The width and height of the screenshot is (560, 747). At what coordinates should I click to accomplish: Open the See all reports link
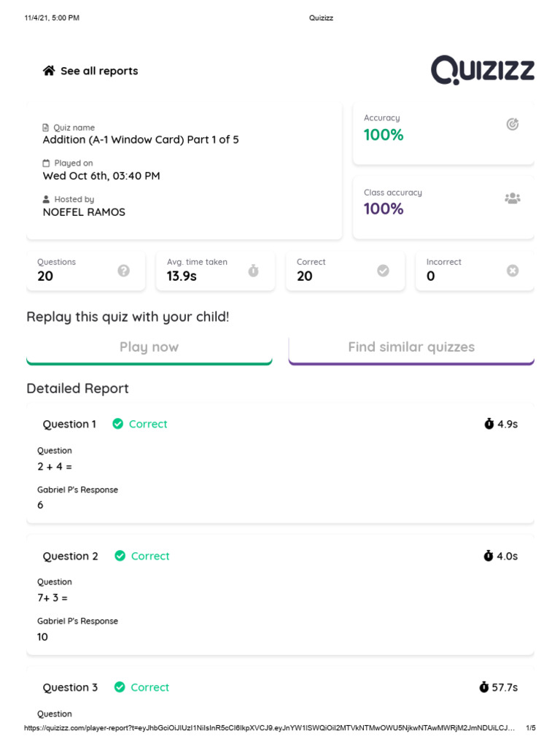[x=99, y=71]
